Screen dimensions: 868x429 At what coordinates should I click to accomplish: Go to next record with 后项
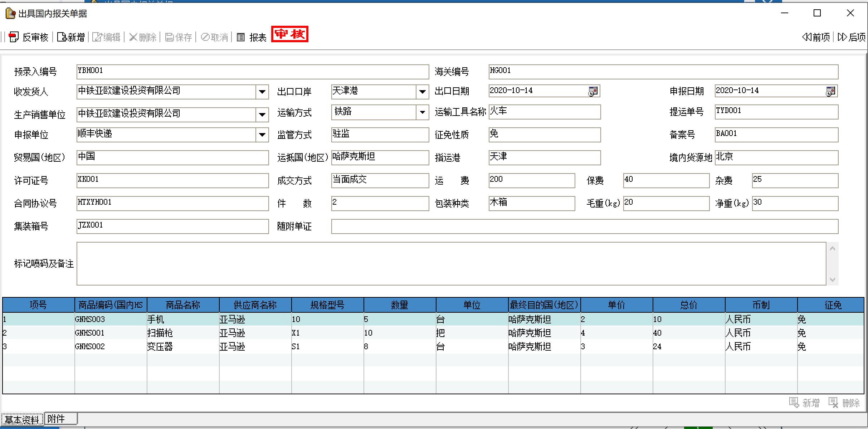(x=851, y=37)
